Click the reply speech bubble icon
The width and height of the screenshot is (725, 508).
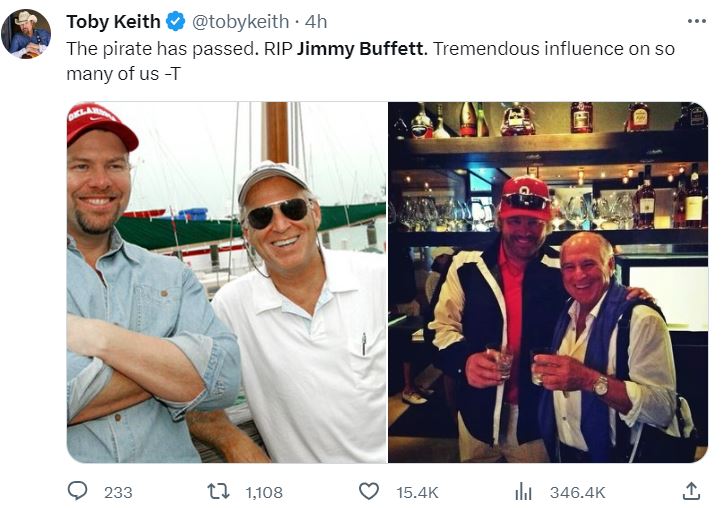[78, 491]
